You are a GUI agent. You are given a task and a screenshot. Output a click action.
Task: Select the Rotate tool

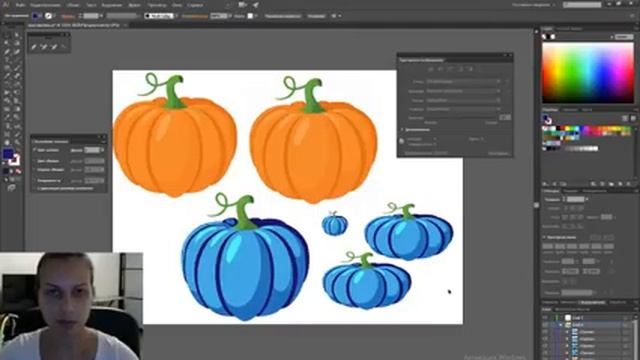(7, 84)
